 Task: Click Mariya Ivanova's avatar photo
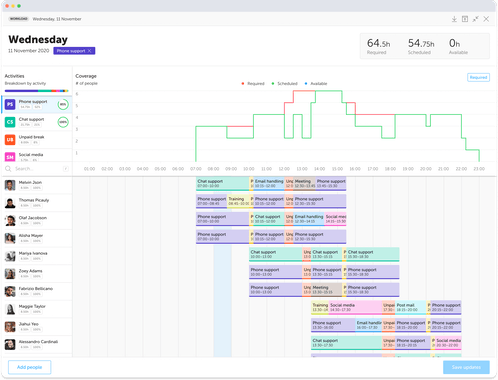pos(10,256)
